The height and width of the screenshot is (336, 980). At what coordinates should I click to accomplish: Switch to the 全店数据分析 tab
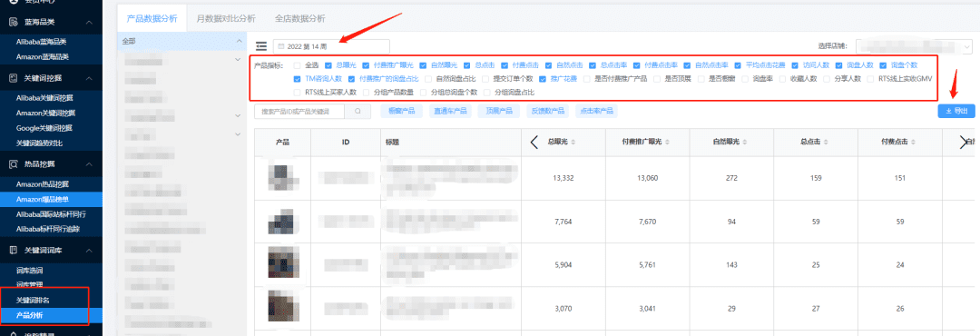tap(300, 19)
